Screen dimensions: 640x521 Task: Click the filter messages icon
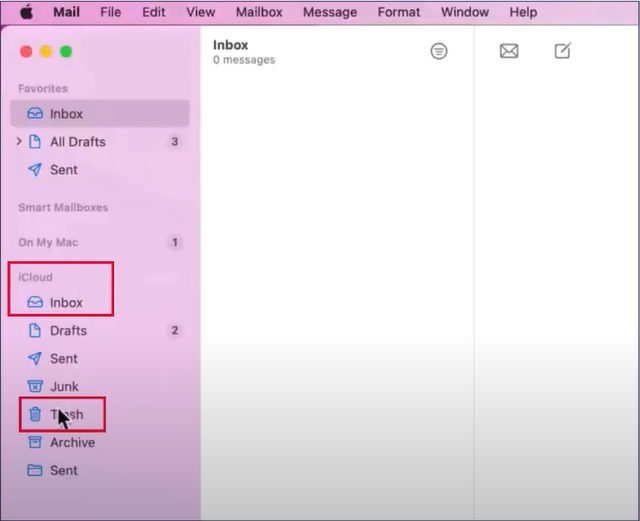pyautogui.click(x=439, y=51)
